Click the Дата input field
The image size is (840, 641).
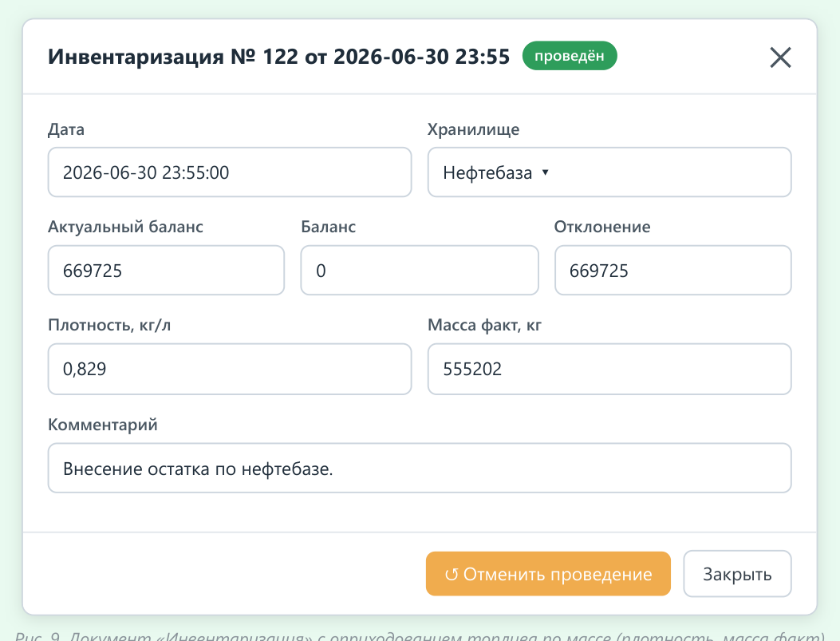pyautogui.click(x=230, y=172)
